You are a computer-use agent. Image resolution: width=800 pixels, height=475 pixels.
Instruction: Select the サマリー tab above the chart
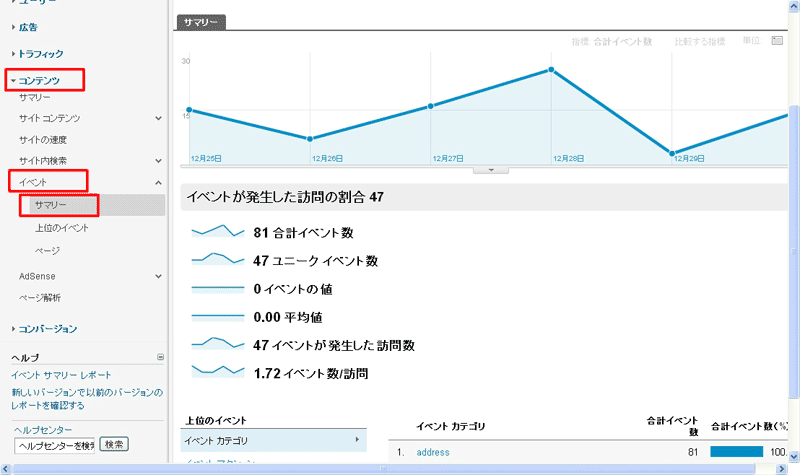point(201,22)
